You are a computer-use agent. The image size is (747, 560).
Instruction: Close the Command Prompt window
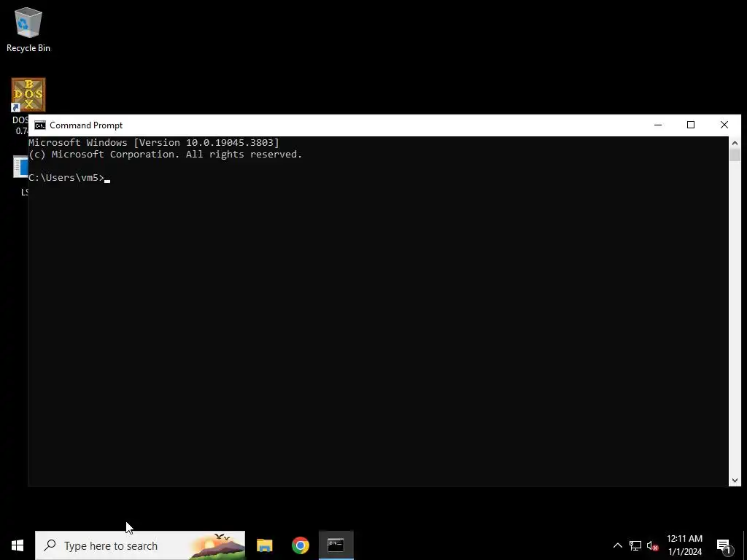pyautogui.click(x=724, y=125)
